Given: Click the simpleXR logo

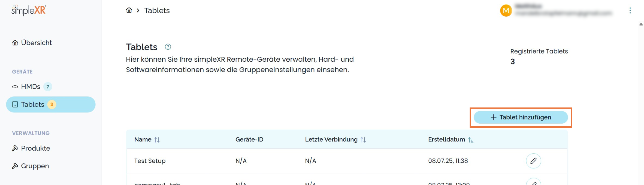Looking at the screenshot, I should coord(29,10).
